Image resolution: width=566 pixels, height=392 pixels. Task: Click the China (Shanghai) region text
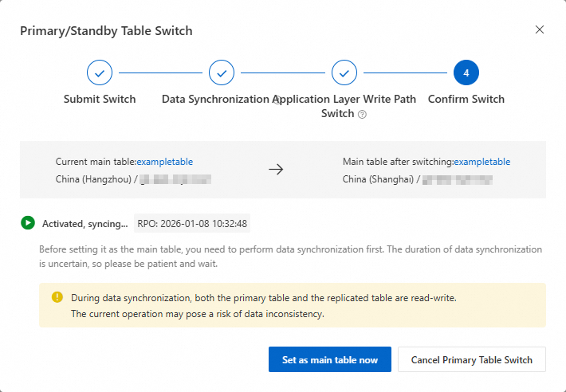click(x=377, y=179)
